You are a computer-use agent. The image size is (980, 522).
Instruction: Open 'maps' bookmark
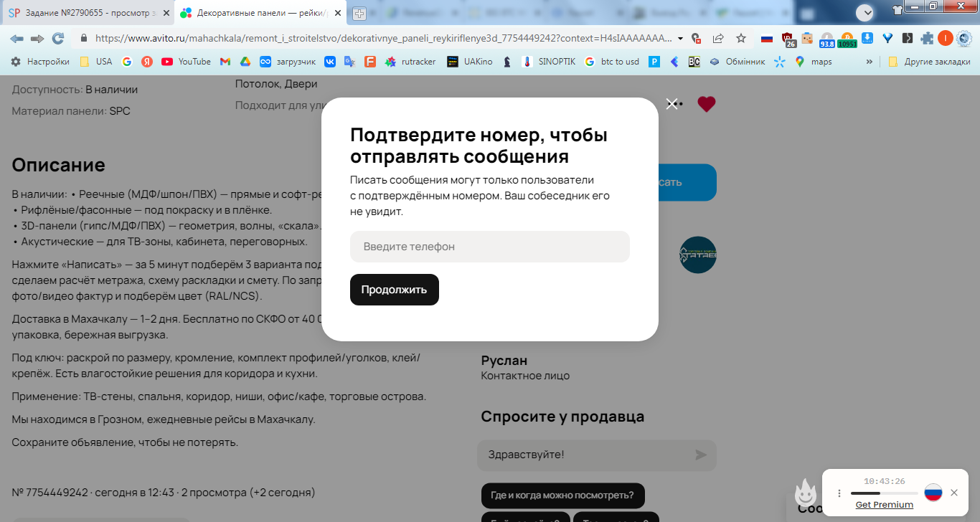(814, 62)
